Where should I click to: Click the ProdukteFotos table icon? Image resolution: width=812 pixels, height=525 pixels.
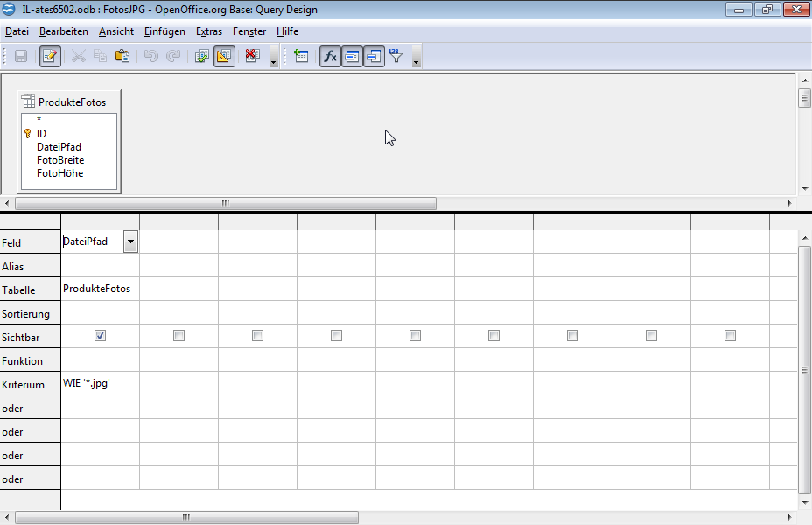[28, 101]
